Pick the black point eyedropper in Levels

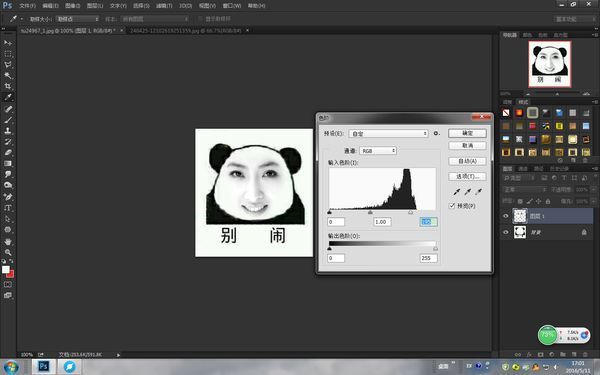click(x=457, y=191)
